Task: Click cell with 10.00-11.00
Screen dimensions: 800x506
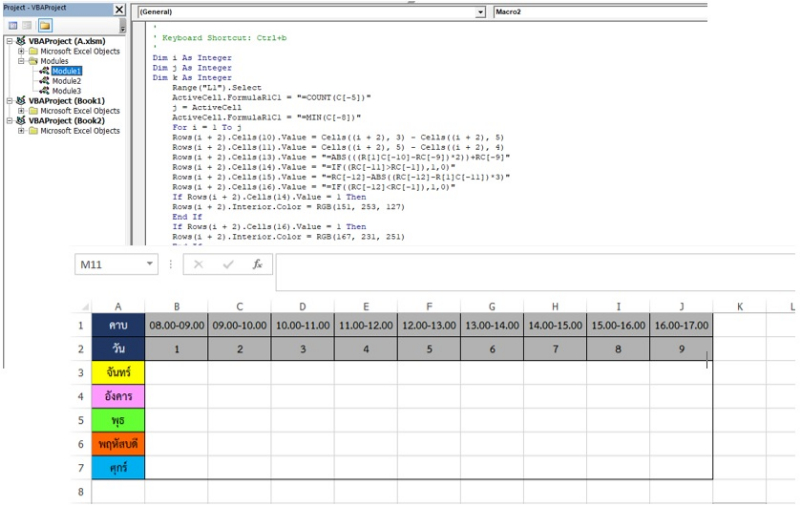Action: (x=303, y=325)
